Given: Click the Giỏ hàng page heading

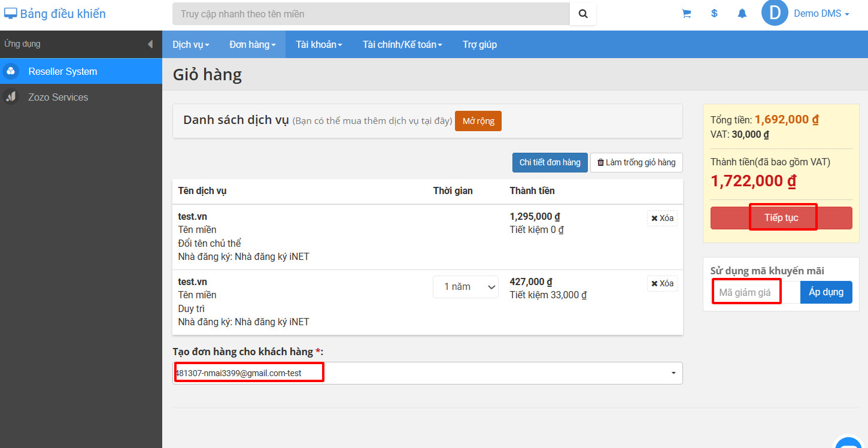Looking at the screenshot, I should [207, 75].
